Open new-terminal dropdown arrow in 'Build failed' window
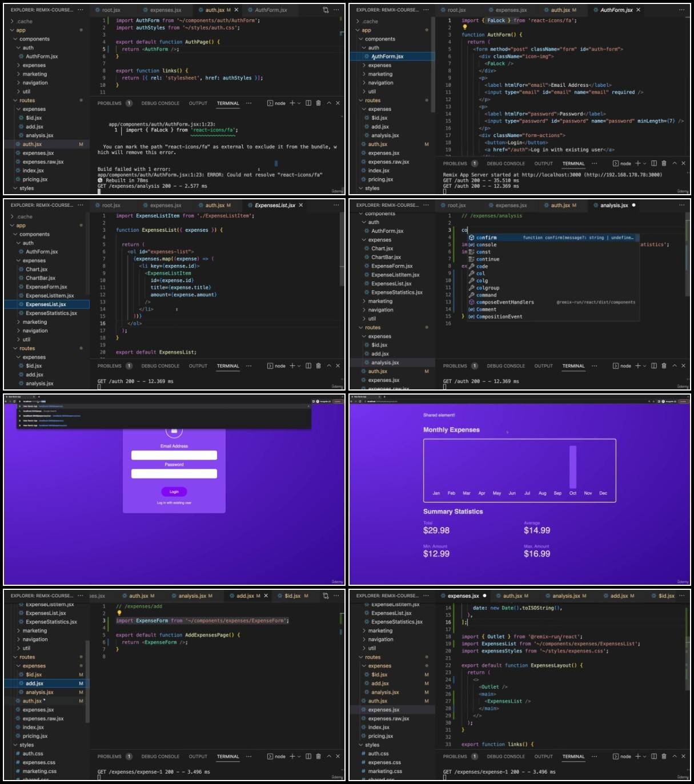 299,103
